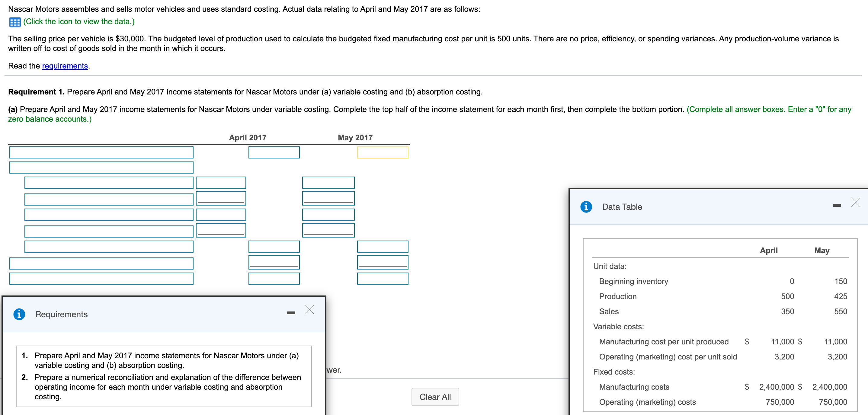Click the yellow-highlighted May 2017 amount box
Image resolution: width=868 pixels, height=415 pixels.
[x=383, y=152]
